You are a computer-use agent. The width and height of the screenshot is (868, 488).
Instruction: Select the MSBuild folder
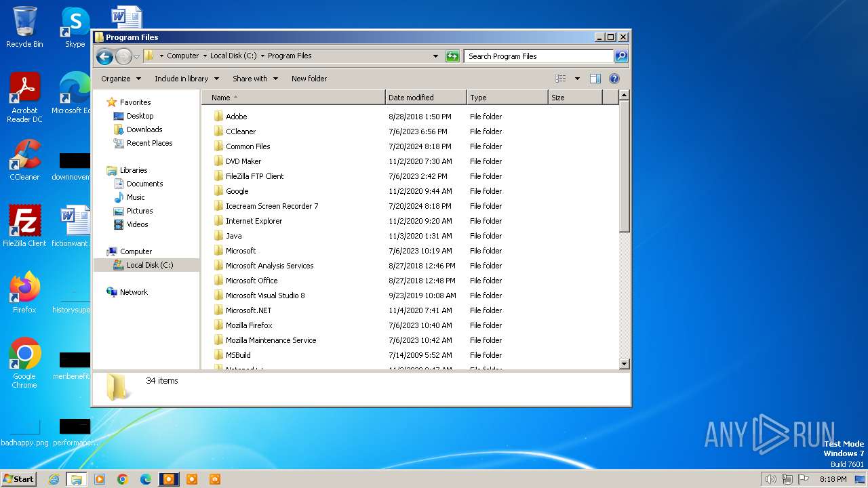238,355
